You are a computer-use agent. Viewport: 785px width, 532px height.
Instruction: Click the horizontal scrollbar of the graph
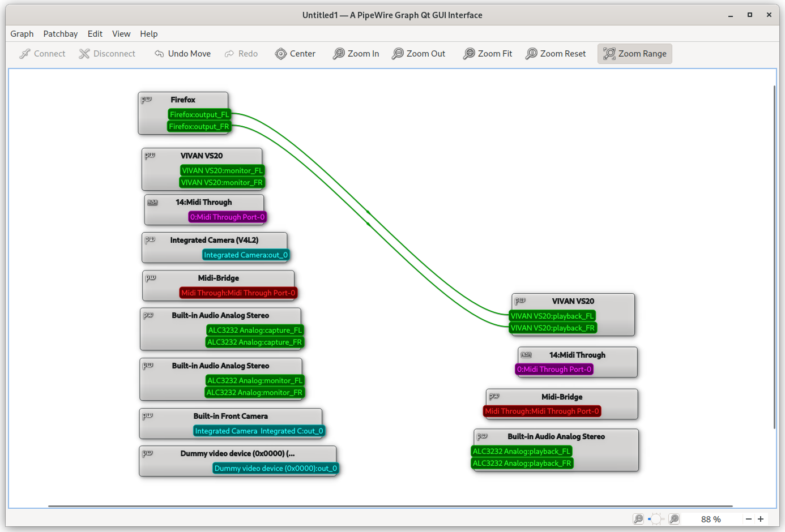point(390,506)
